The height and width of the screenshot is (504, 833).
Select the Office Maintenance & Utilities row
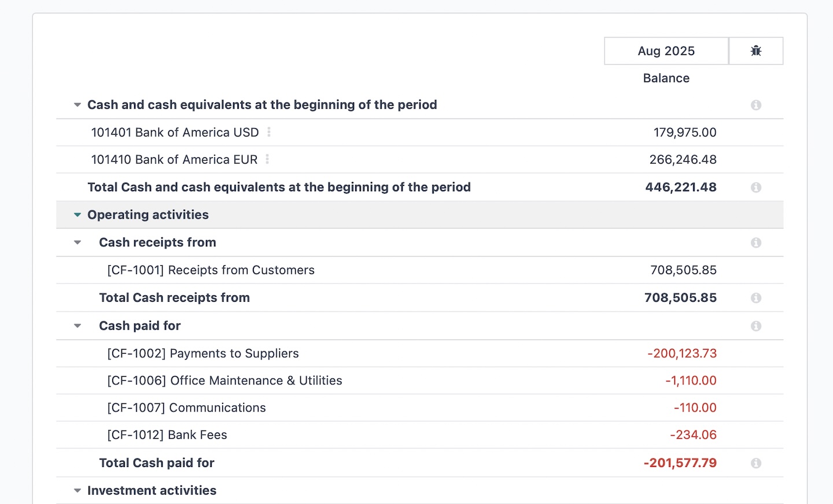(224, 380)
